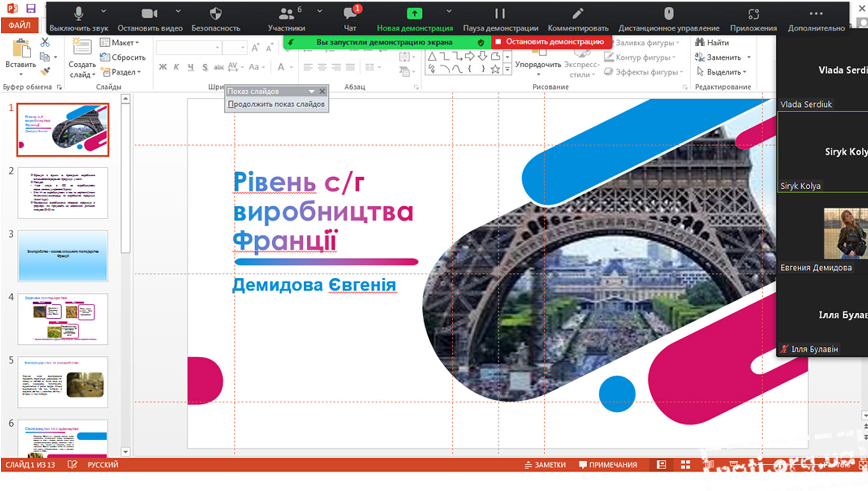
Task: Justify text in paragraph group
Action: (350, 67)
